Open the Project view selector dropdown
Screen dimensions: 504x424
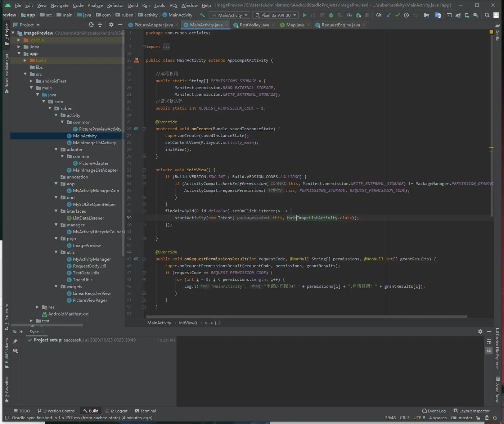(27, 25)
